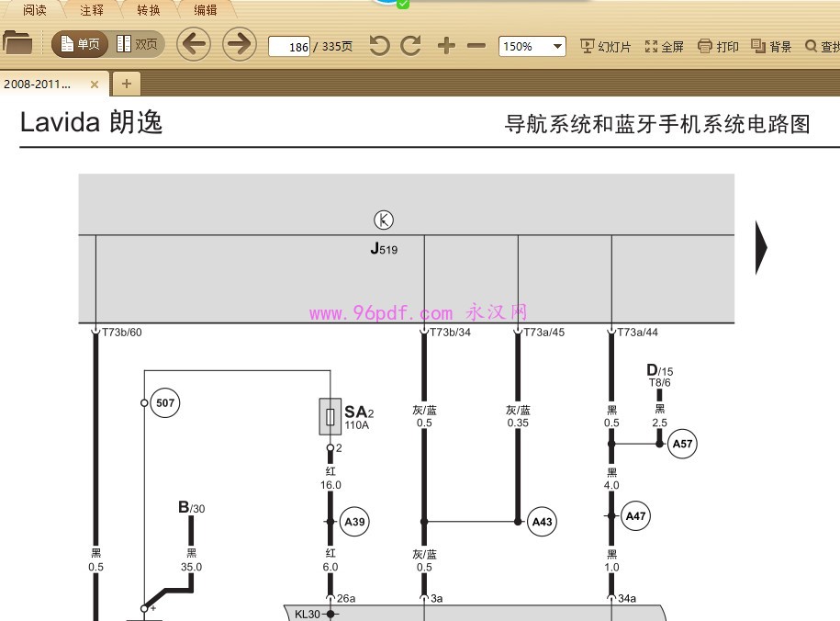Click the black arrow at diagram right edge

761,248
